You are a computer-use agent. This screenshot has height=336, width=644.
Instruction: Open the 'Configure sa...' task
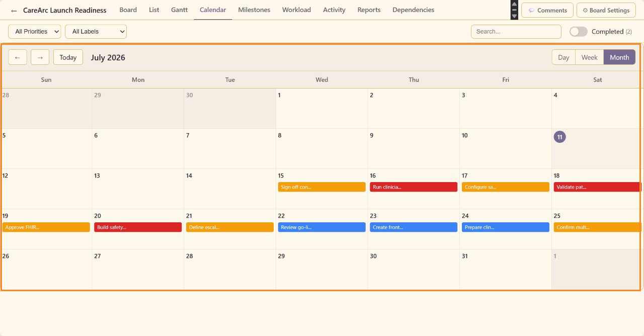[x=506, y=187]
